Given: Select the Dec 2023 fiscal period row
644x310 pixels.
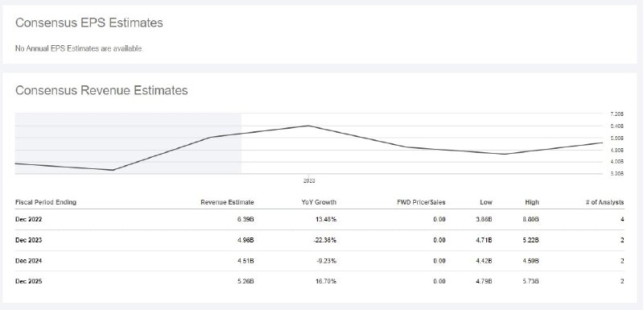Looking at the screenshot, I should (320, 240).
